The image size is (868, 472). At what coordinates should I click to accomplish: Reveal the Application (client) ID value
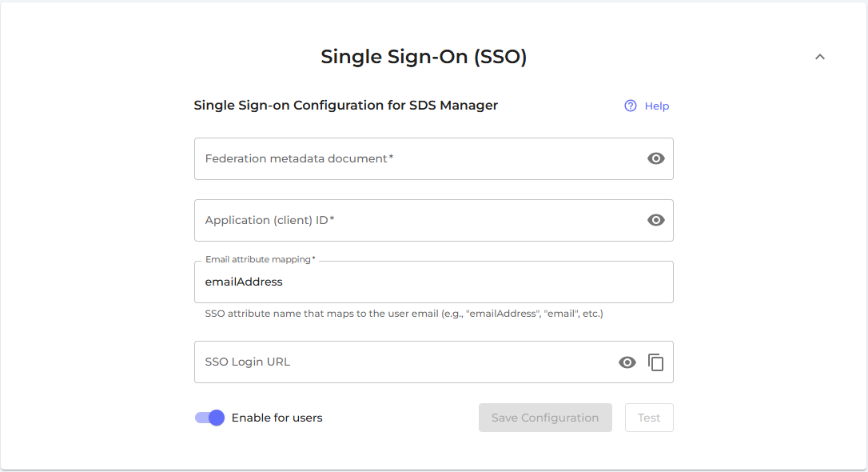tap(655, 220)
